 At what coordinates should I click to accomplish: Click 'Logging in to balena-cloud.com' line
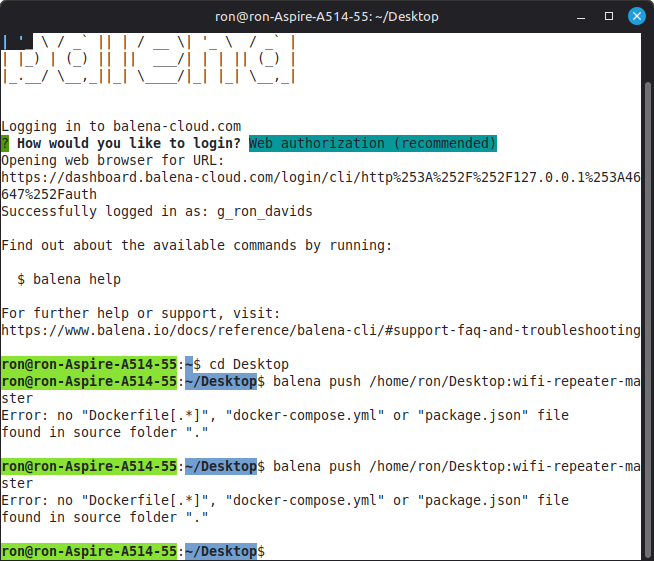pos(121,126)
